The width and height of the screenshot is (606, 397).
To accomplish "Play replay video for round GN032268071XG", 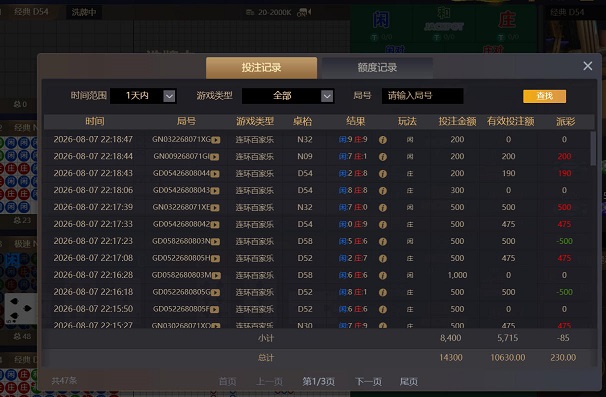I will click(216, 140).
